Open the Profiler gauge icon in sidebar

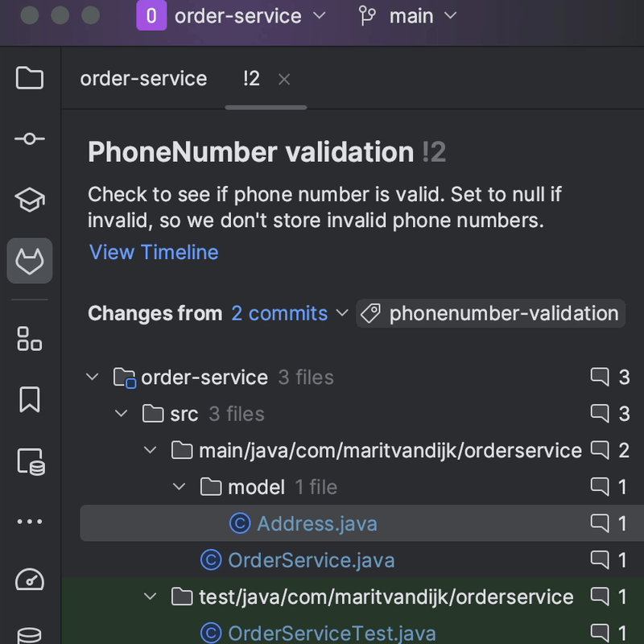(30, 580)
